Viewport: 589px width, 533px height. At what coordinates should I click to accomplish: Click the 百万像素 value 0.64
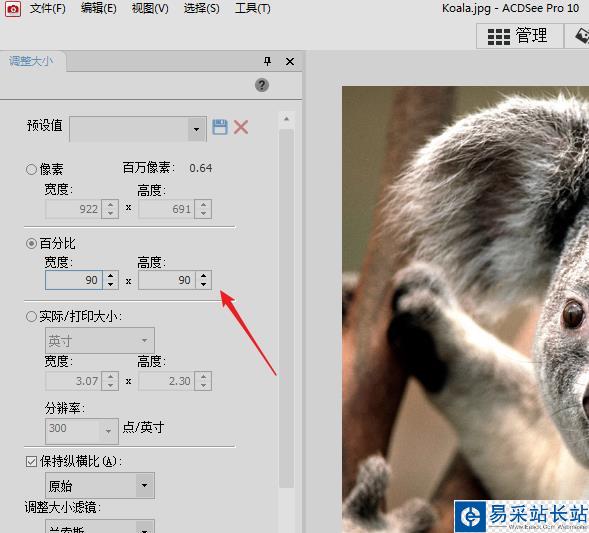point(201,168)
